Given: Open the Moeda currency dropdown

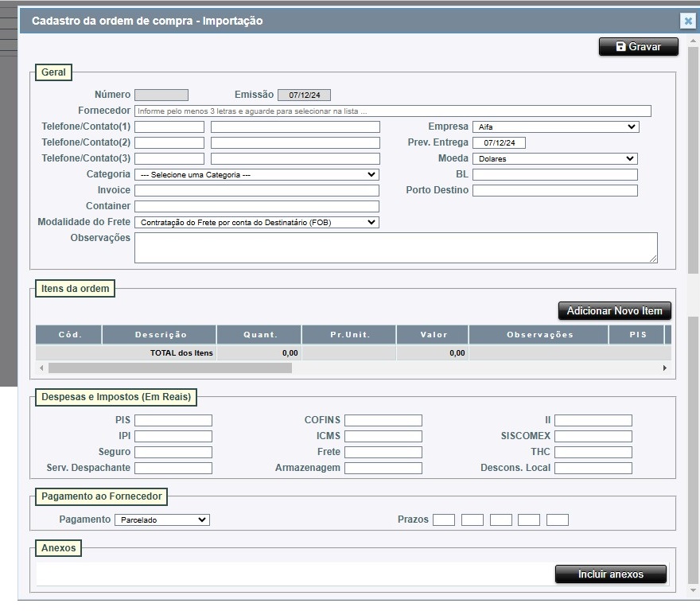Looking at the screenshot, I should coord(555,158).
